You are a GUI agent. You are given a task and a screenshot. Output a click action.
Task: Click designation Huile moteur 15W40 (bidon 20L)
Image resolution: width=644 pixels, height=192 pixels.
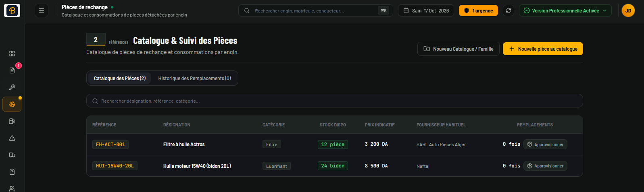[x=197, y=166]
